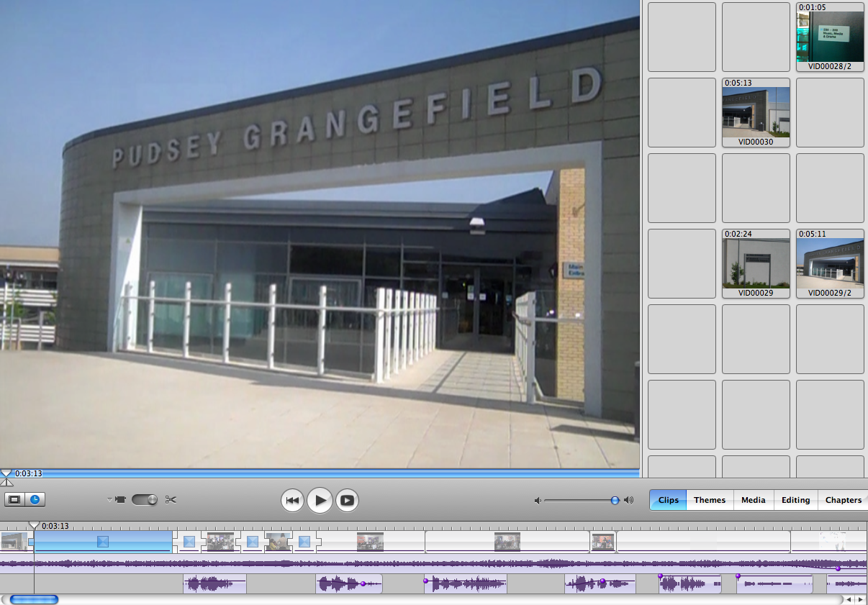Click the 0:01:05 duration label
The image size is (868, 605).
(812, 7)
